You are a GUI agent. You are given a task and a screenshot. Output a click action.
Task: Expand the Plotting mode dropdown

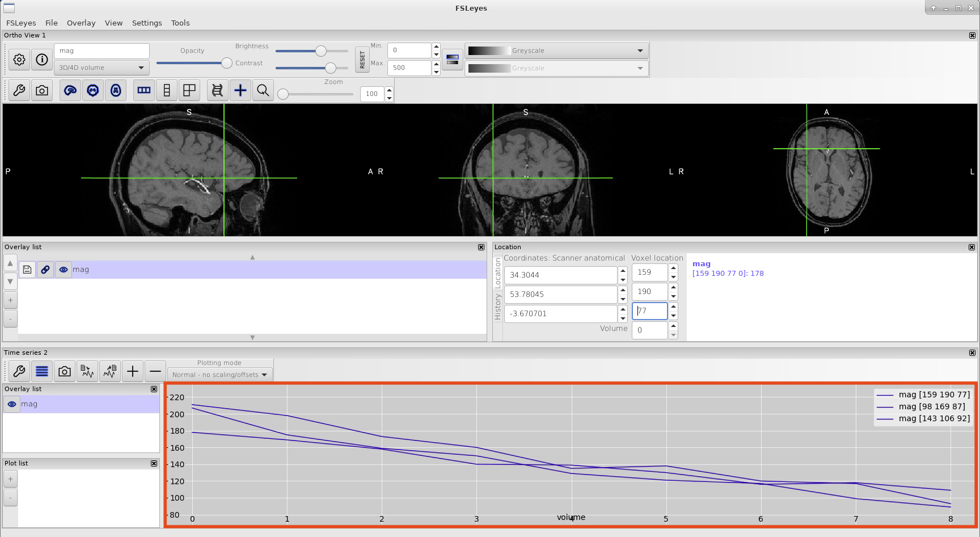coord(219,375)
